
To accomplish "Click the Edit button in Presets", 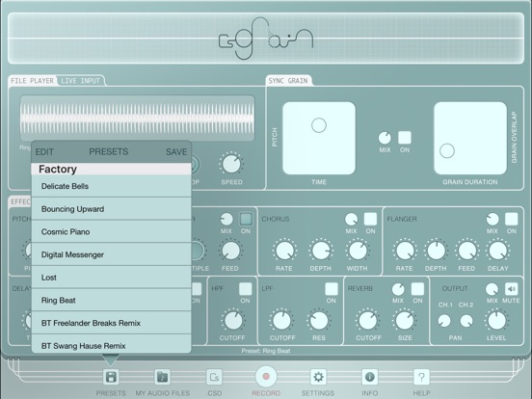I will click(44, 152).
